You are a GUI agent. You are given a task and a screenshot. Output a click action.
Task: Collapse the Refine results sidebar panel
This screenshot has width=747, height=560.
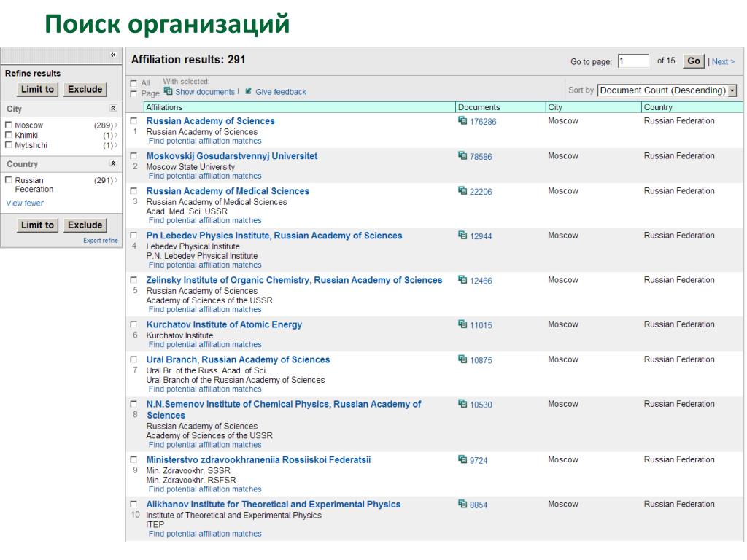113,55
